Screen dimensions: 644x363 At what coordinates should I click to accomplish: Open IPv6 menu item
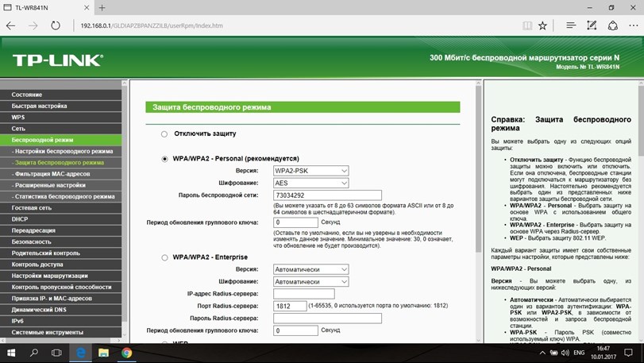pyautogui.click(x=61, y=321)
